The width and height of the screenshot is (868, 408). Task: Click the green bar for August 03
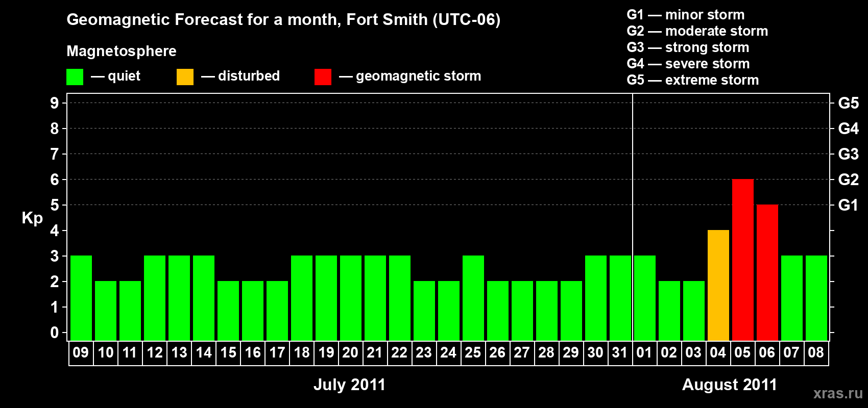pos(693,311)
